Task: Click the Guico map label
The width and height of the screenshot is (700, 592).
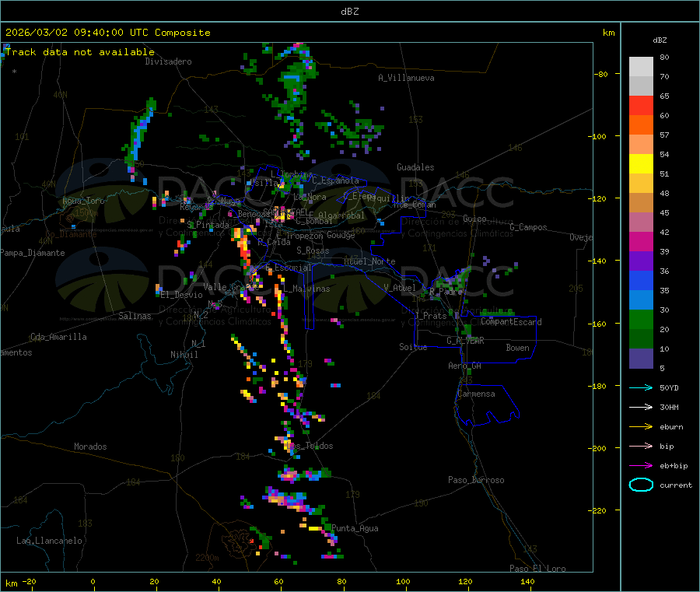Action: pos(474,219)
